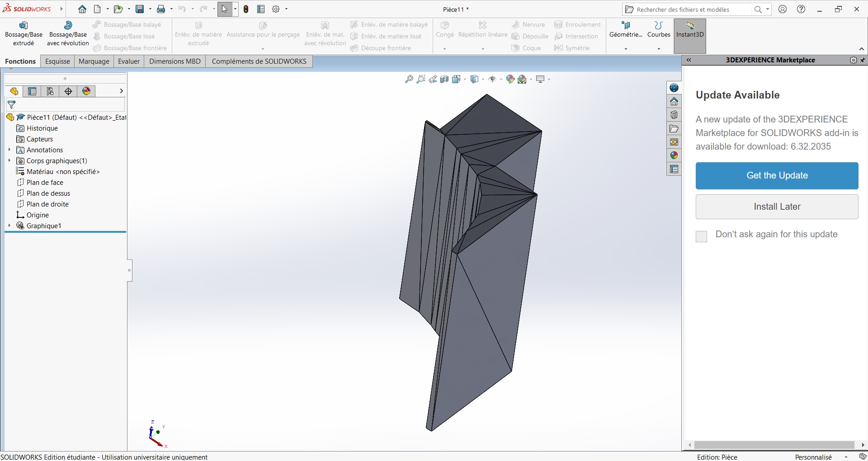This screenshot has height=461, width=868.
Task: Expand more manager tabs with the arrow
Action: tap(121, 91)
